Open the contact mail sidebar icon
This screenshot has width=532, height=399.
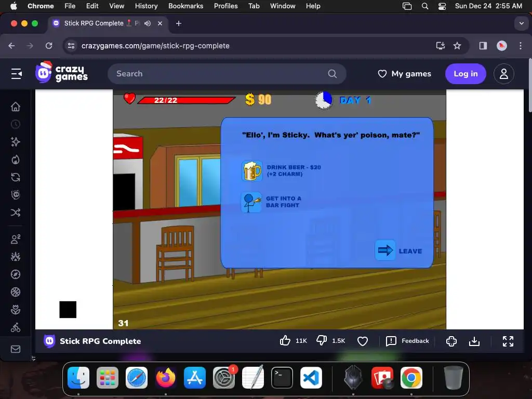(x=16, y=349)
